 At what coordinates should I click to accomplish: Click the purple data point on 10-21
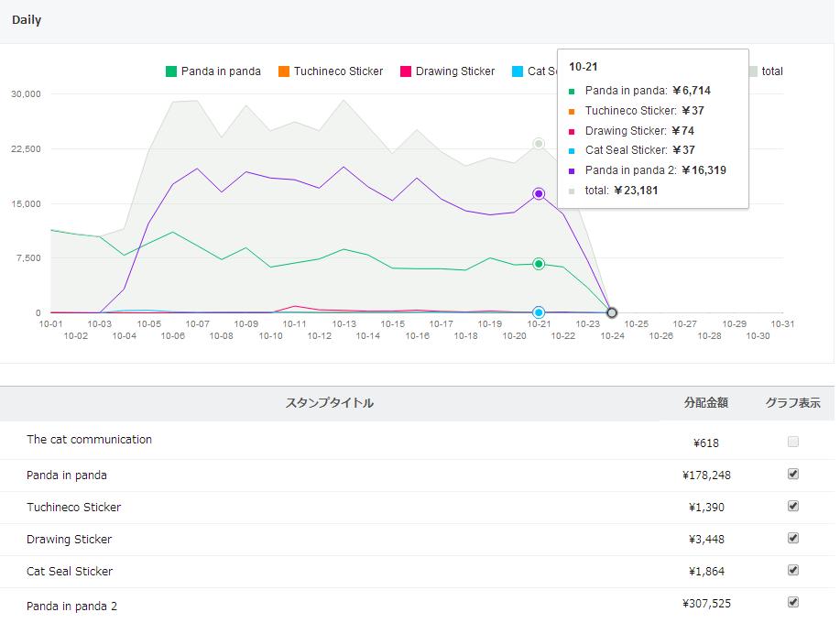tap(539, 193)
